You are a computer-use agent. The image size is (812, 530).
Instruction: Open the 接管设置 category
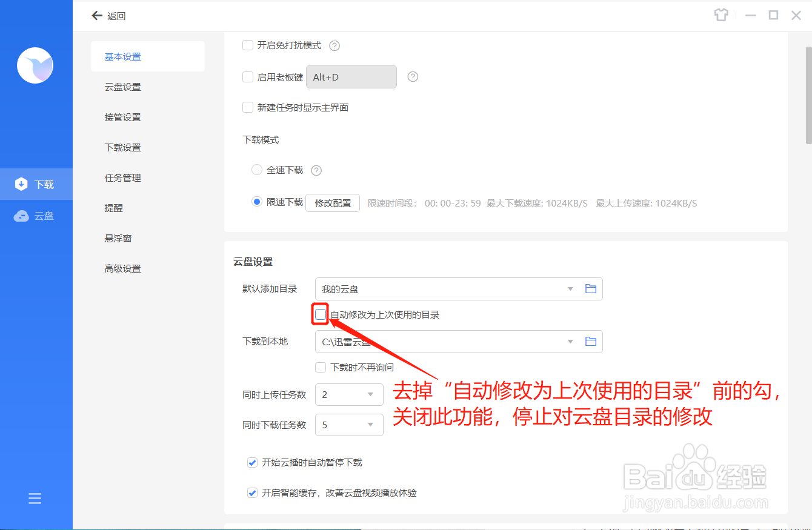click(122, 117)
